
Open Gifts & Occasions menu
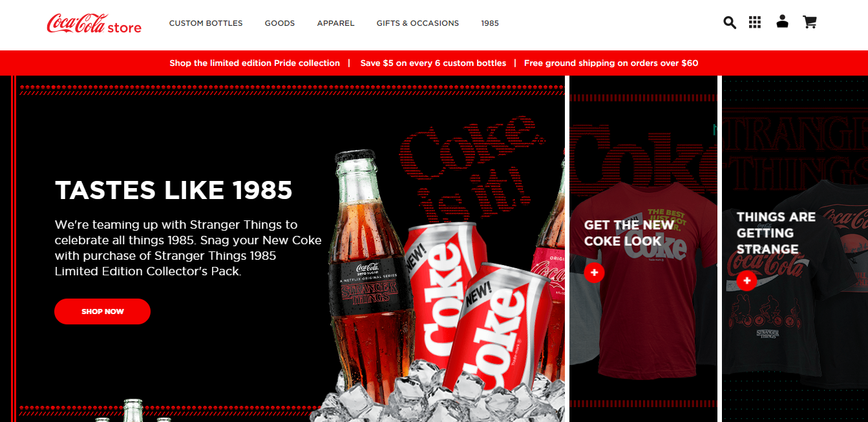pyautogui.click(x=418, y=23)
